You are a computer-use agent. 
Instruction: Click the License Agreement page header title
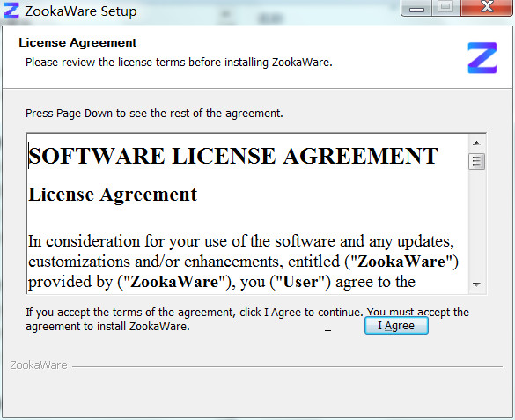(x=77, y=42)
